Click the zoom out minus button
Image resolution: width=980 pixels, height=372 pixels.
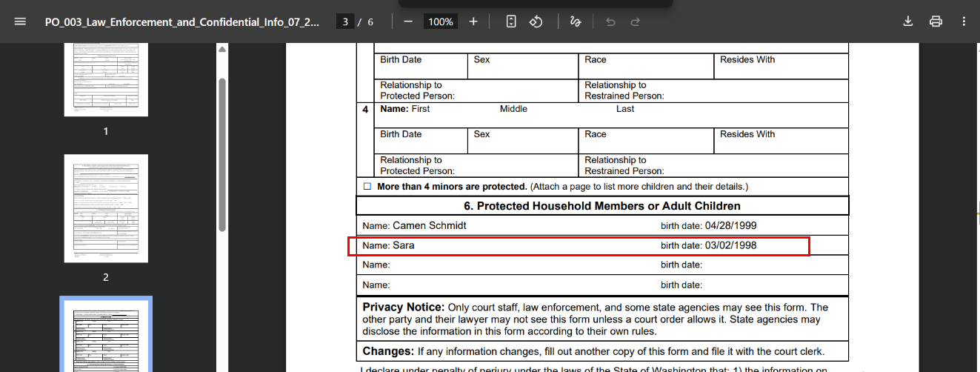[x=408, y=21]
